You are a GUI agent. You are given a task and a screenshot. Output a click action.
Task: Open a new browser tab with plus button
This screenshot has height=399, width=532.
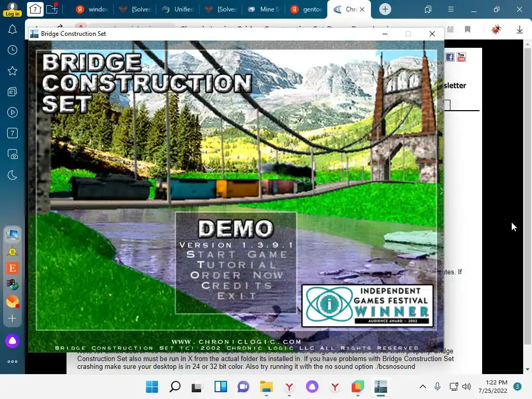tap(385, 9)
